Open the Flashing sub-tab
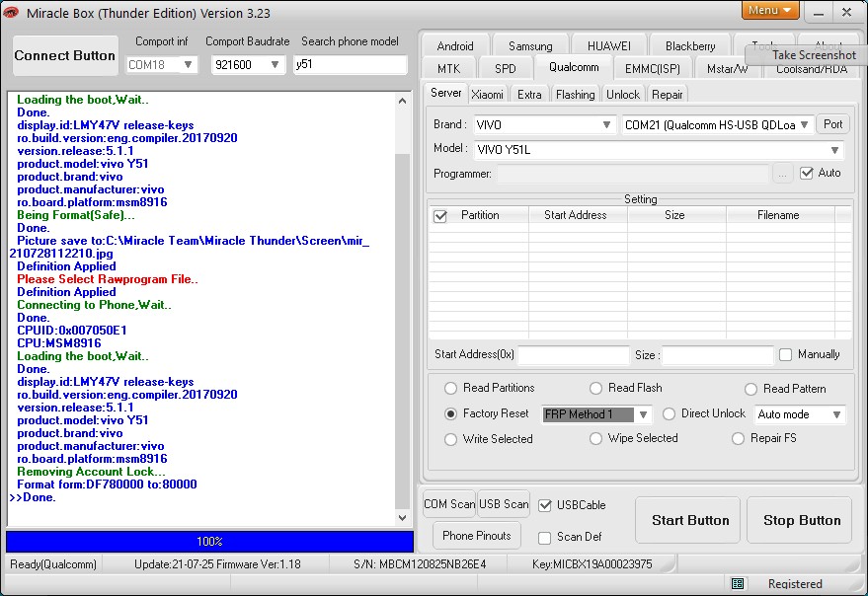 [x=575, y=95]
